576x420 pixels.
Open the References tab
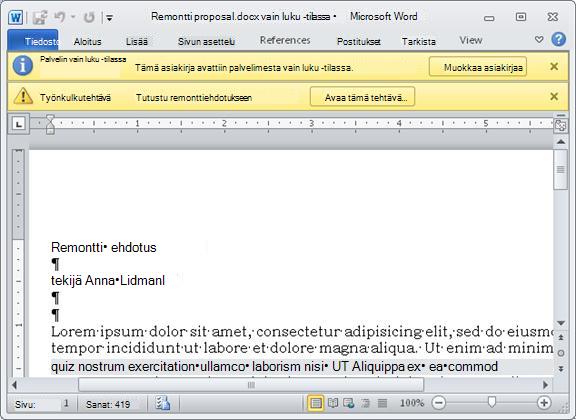(285, 40)
